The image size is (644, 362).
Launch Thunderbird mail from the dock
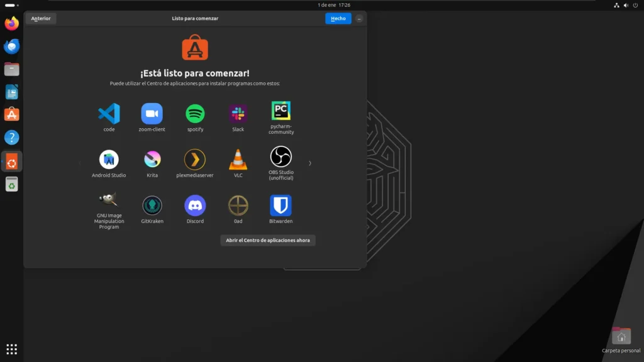(11, 47)
